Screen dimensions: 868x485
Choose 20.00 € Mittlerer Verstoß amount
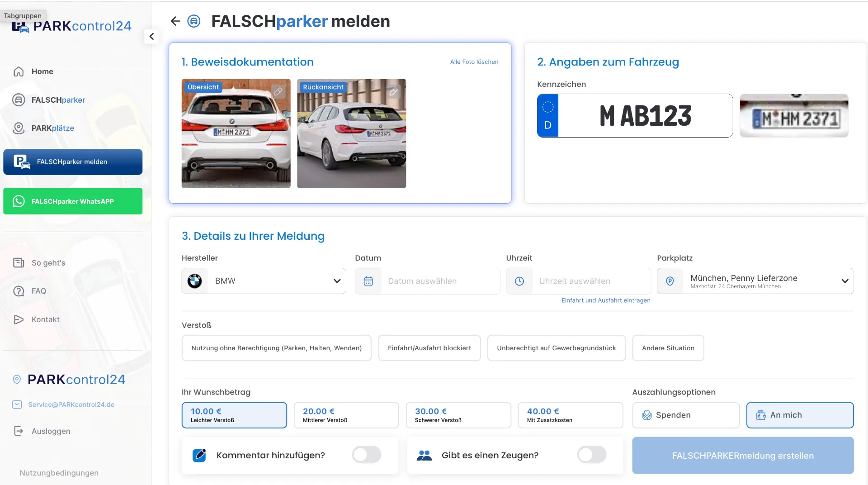[x=346, y=415]
